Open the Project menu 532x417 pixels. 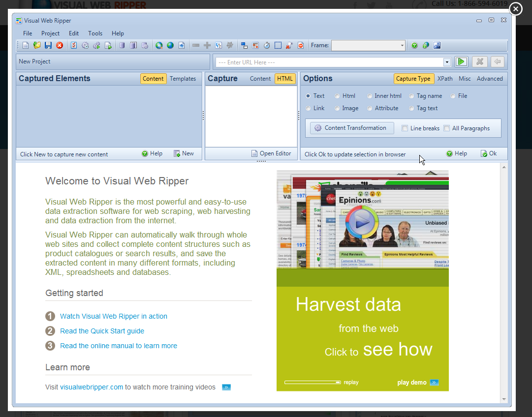[50, 33]
